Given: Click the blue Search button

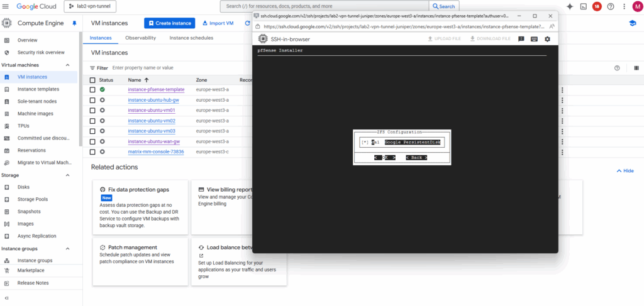Looking at the screenshot, I should (444, 6).
